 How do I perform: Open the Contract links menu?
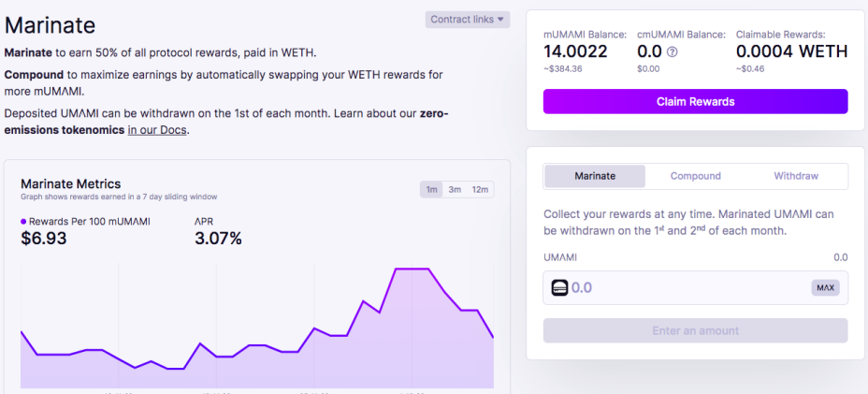pos(468,20)
